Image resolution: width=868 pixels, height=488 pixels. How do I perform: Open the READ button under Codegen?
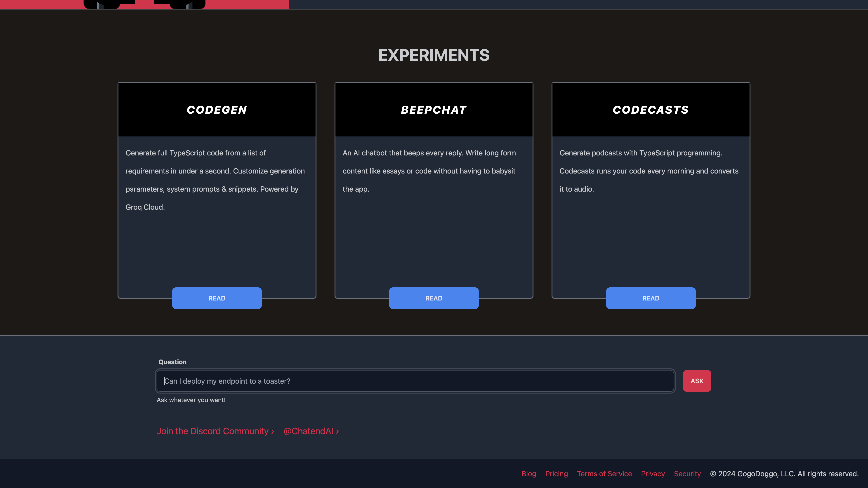tap(217, 298)
